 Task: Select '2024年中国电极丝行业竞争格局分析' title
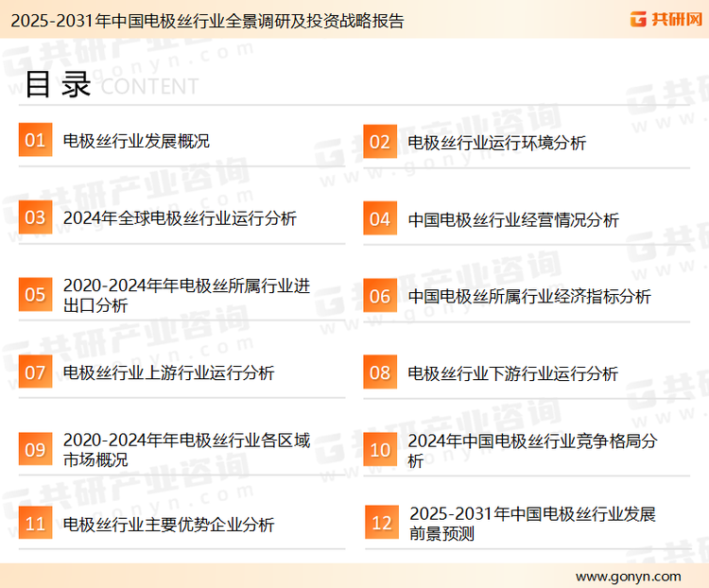[532, 451]
